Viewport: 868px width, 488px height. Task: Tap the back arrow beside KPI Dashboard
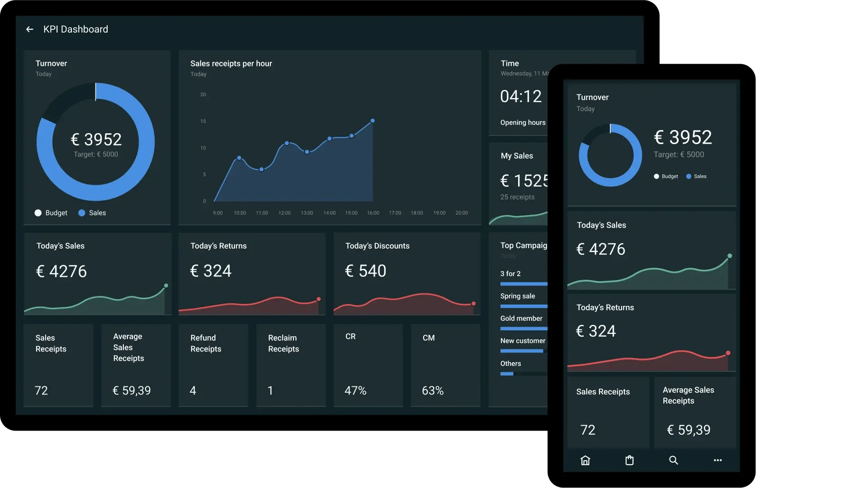(29, 29)
